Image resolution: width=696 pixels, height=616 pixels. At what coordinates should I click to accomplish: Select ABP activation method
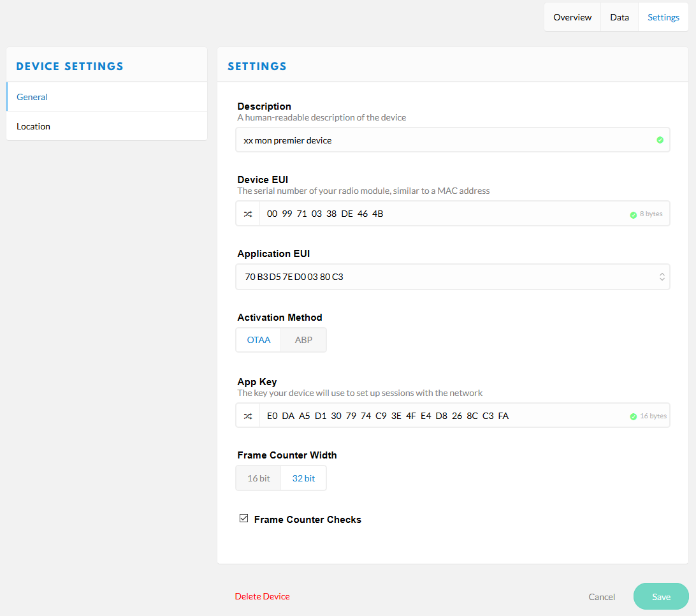(303, 340)
